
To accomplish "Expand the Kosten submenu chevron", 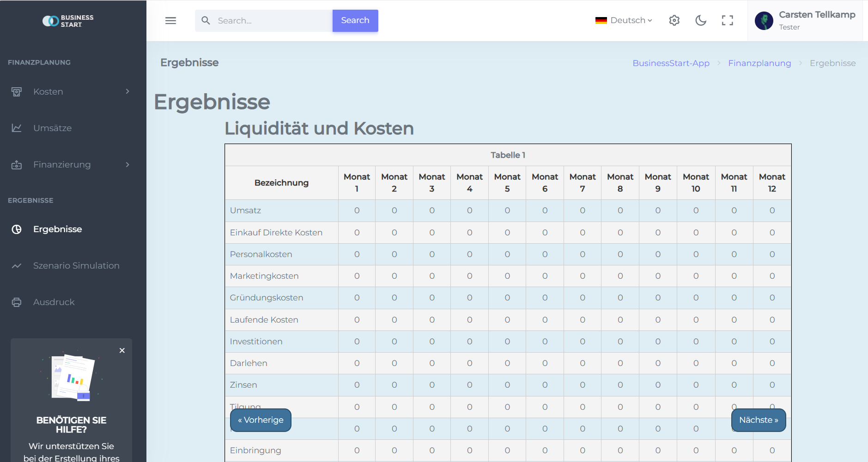I will (x=127, y=91).
